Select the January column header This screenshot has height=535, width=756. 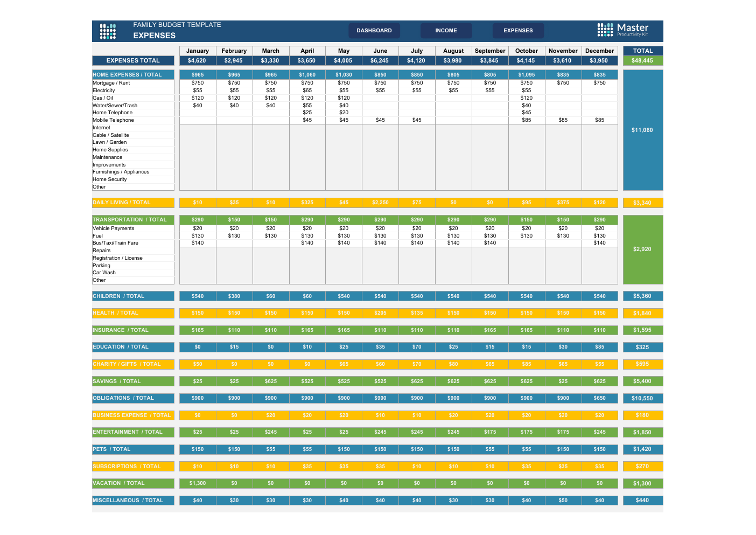(198, 51)
